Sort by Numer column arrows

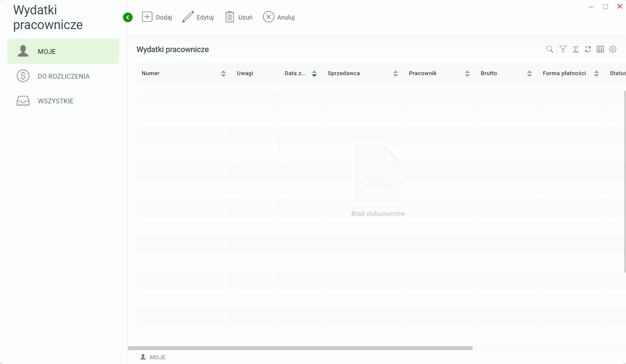[x=223, y=73]
